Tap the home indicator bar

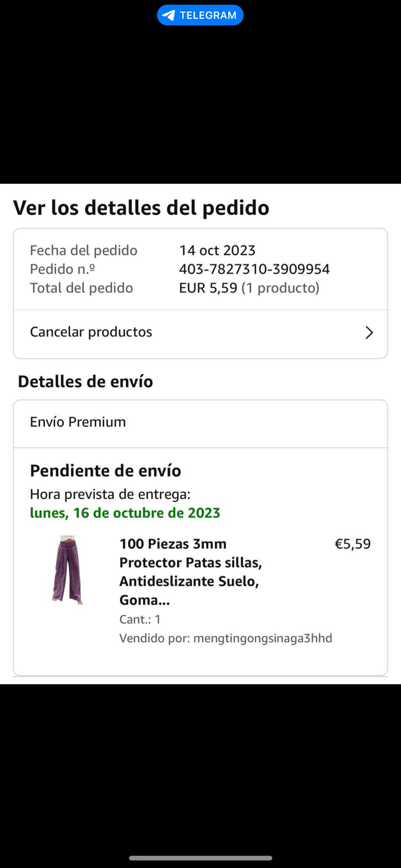click(200, 858)
